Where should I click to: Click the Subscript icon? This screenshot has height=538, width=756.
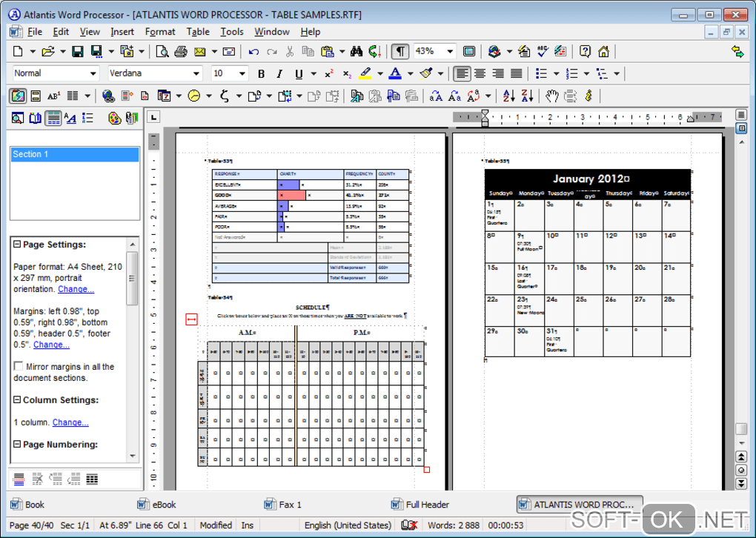coord(347,74)
